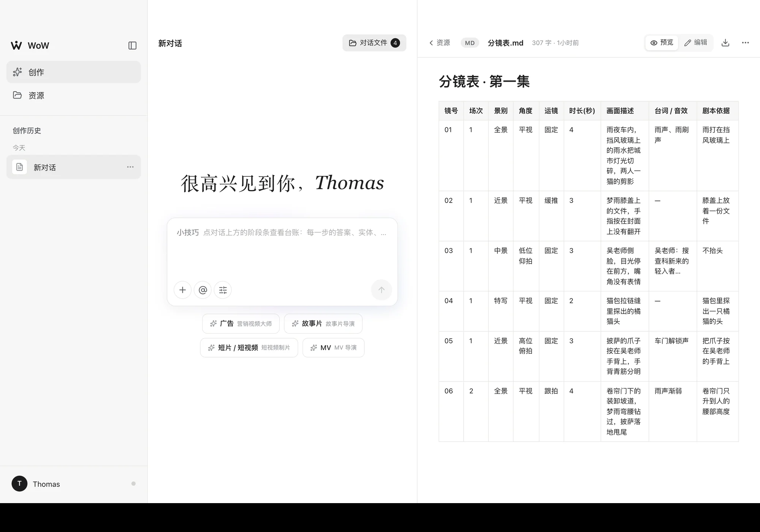Open the Thomas user profile
Screen dimensions: 760x532
pos(36,484)
